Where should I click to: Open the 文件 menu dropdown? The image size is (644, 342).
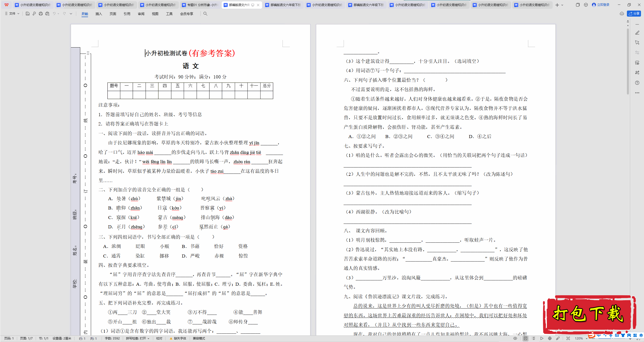pos(12,14)
